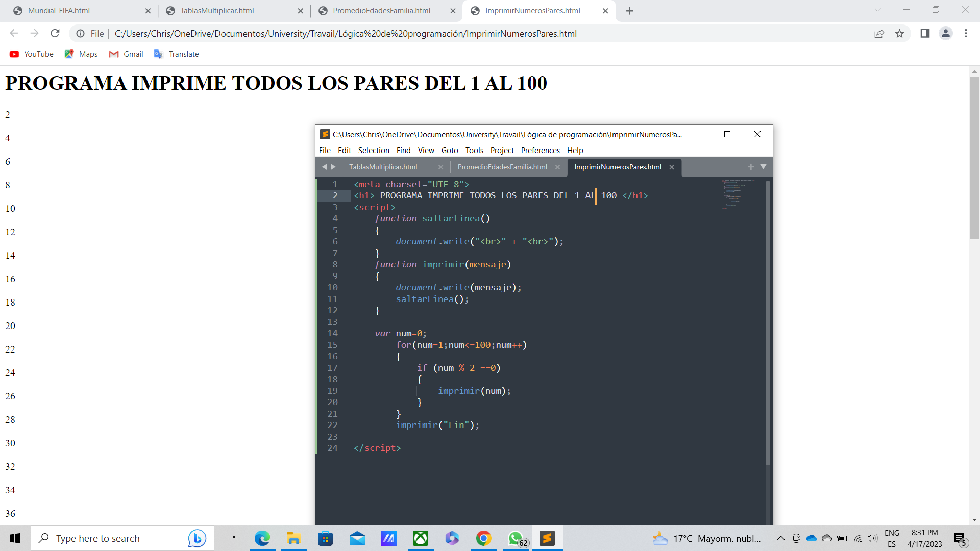Close the Mundial_FIFA.html Chrome tab

(148, 11)
